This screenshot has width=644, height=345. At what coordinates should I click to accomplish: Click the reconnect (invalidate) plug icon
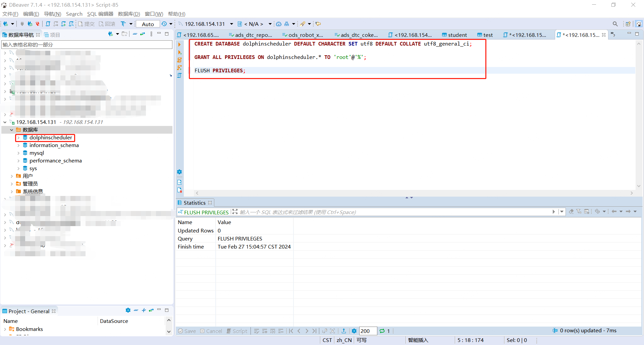(30, 24)
